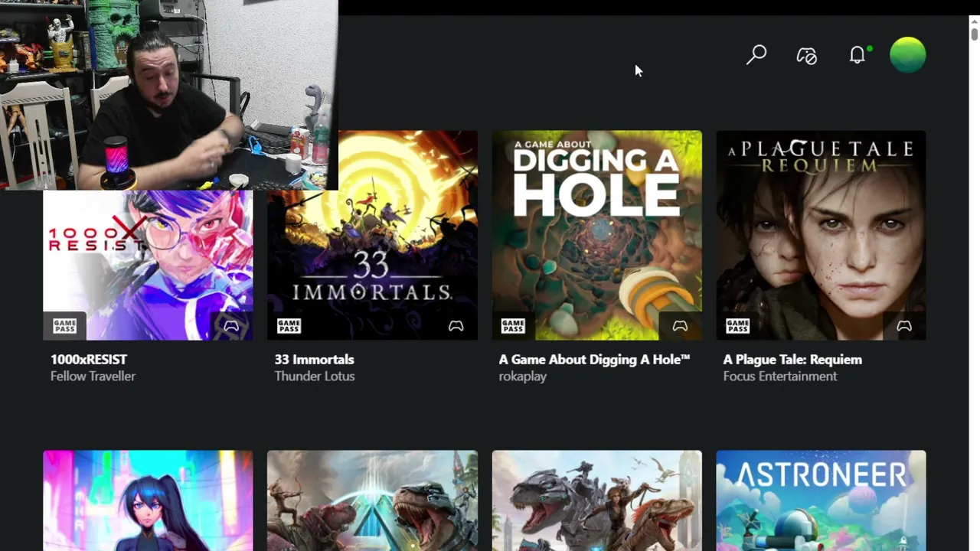Click the Thunder Lotus publisher name
The image size is (980, 551).
click(314, 377)
